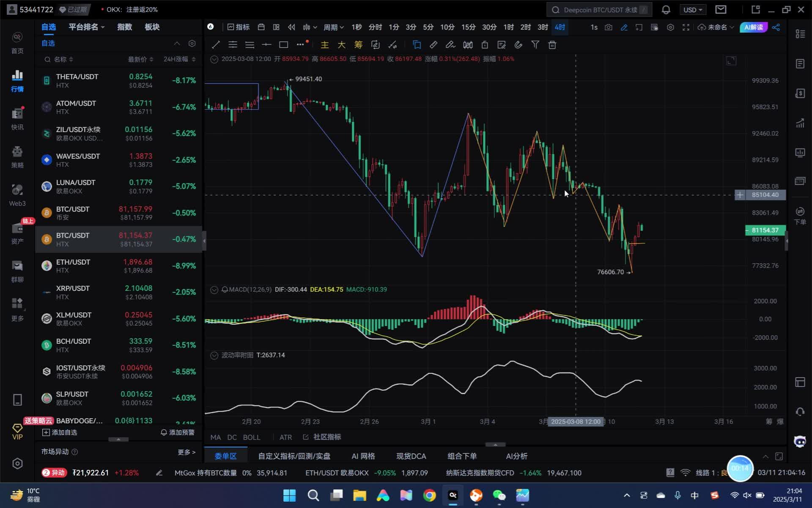Add the BOLL indicator
The image size is (812, 508).
click(x=252, y=437)
